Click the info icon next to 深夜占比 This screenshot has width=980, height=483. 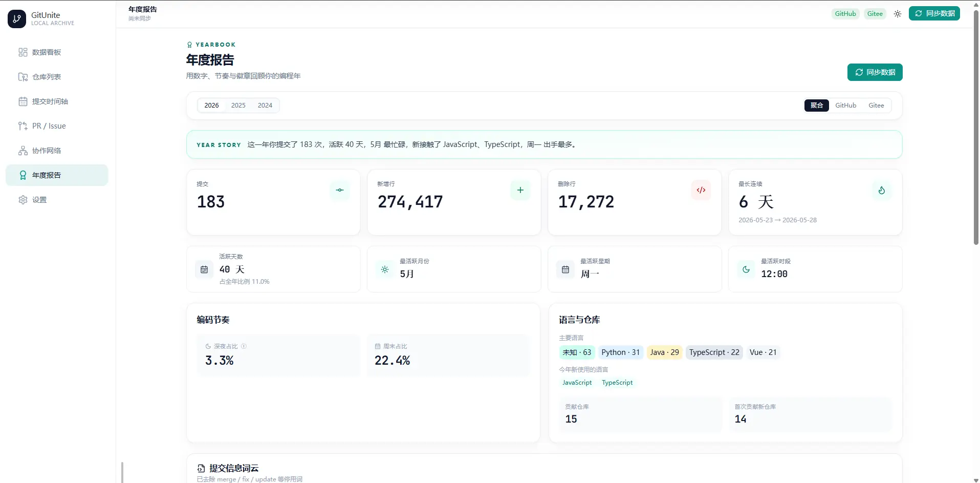pos(244,346)
